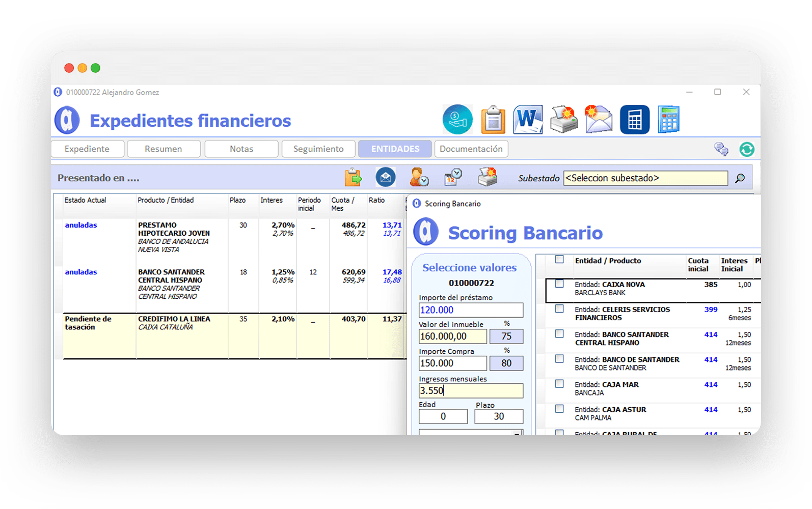Click ratio value 17,48
This screenshot has width=812, height=509.
pos(392,272)
